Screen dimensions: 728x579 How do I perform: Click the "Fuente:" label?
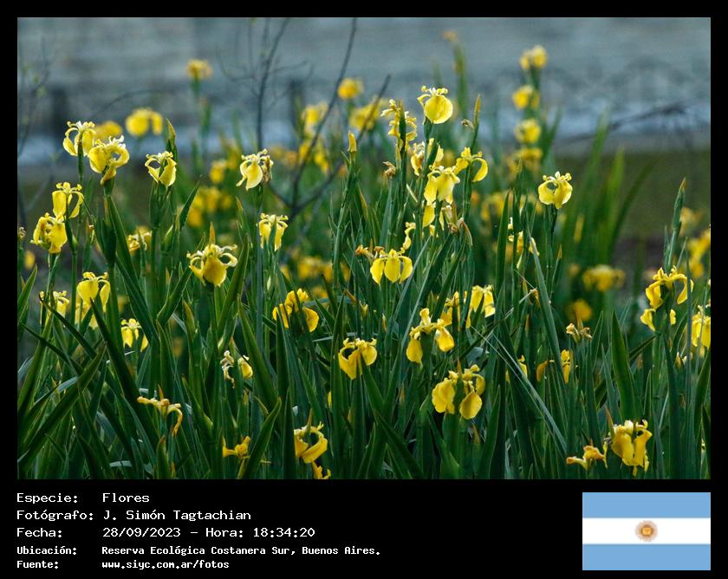pyautogui.click(x=38, y=564)
